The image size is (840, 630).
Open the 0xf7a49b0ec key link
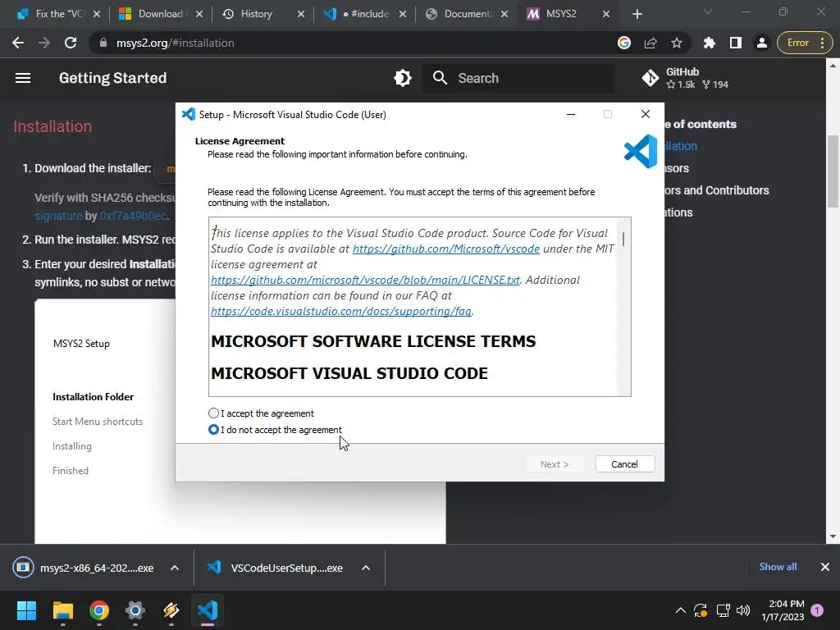[x=133, y=216]
